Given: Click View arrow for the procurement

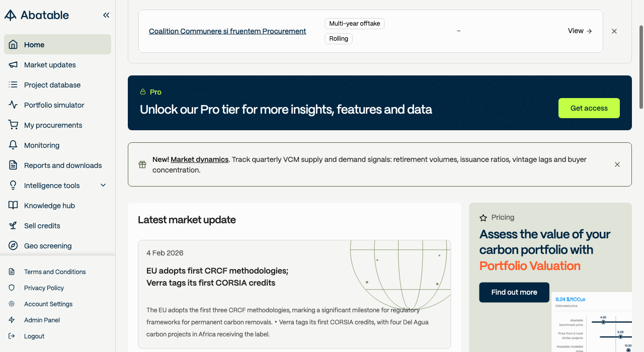Looking at the screenshot, I should (580, 31).
